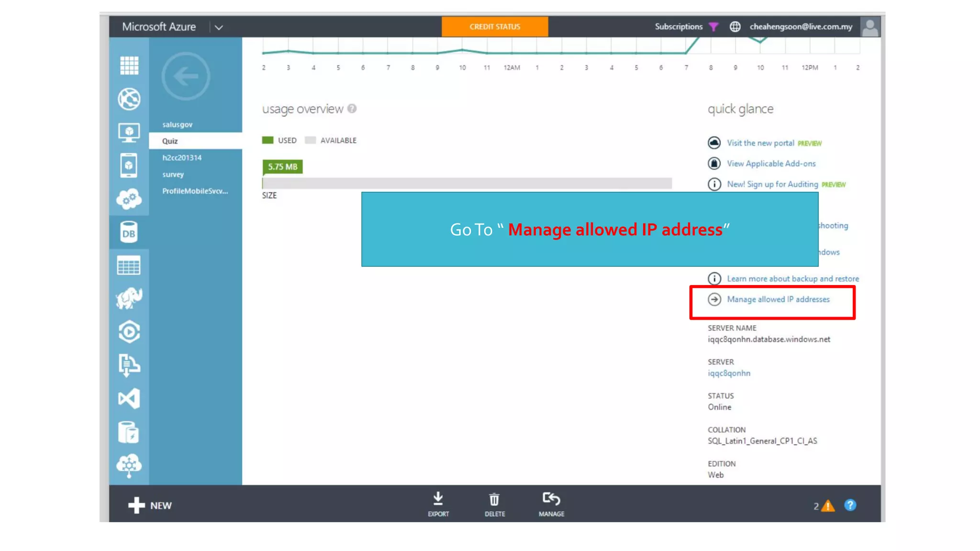Image resolution: width=980 pixels, height=551 pixels.
Task: Click the Online status value
Action: coord(719,408)
